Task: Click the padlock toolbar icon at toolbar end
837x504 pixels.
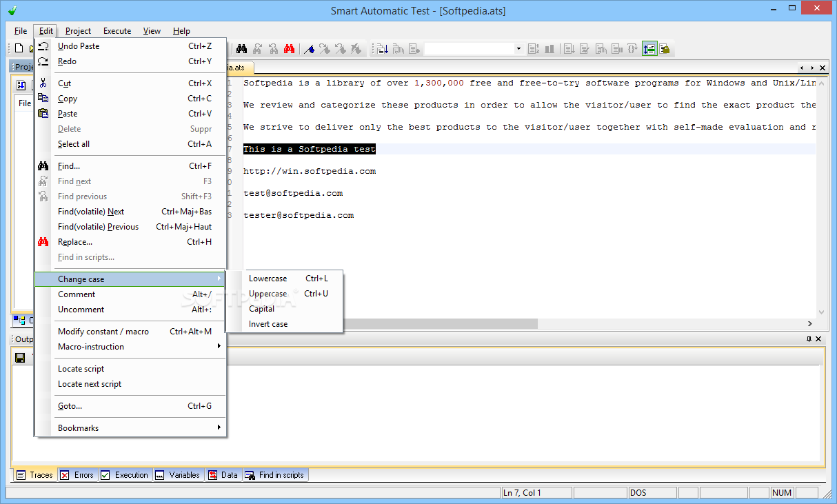Action: [665, 48]
